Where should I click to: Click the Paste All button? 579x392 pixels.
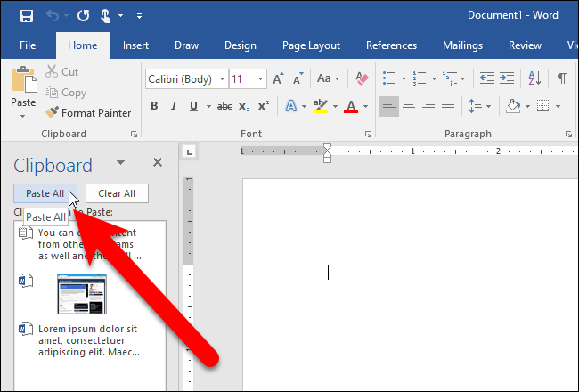45,193
